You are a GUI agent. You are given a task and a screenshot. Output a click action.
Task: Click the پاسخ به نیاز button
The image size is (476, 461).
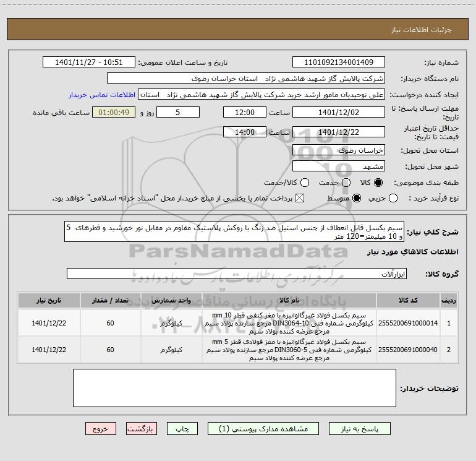(x=359, y=428)
